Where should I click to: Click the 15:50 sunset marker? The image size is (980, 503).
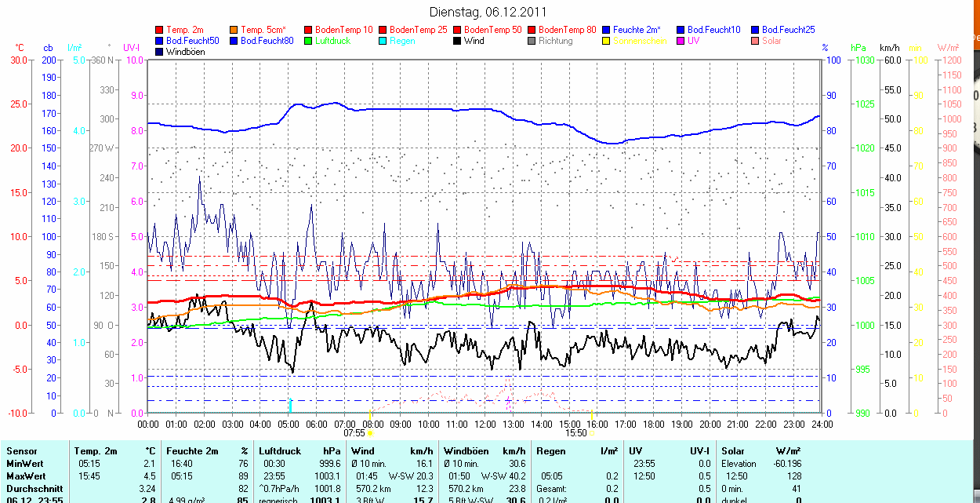(x=576, y=432)
